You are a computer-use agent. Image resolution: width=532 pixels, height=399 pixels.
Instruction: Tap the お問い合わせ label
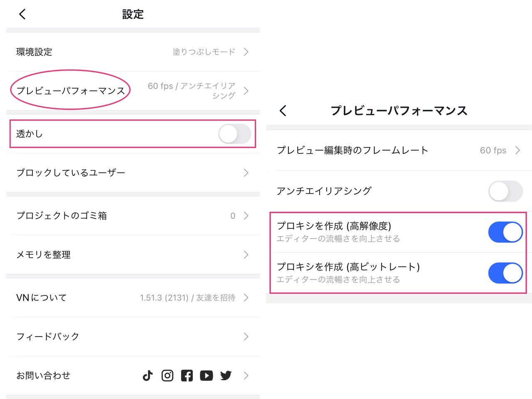click(x=43, y=376)
